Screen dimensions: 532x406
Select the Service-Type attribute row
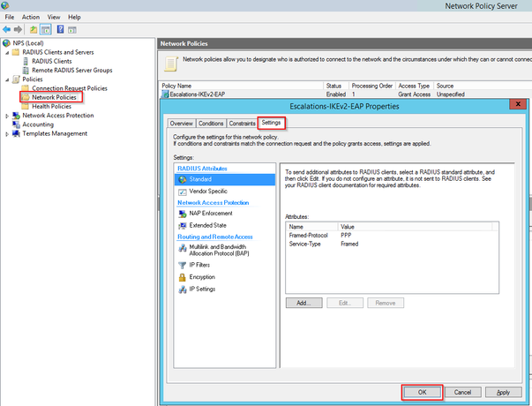392,244
